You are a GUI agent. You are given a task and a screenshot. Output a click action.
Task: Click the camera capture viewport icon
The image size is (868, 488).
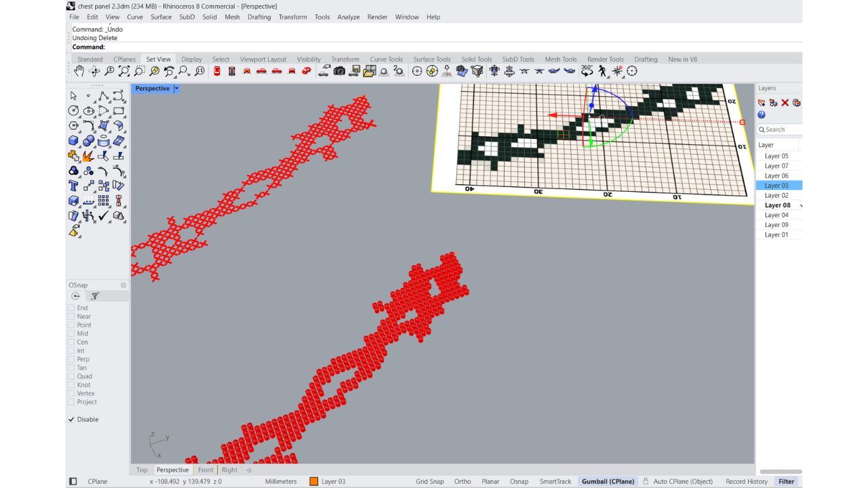coord(340,71)
